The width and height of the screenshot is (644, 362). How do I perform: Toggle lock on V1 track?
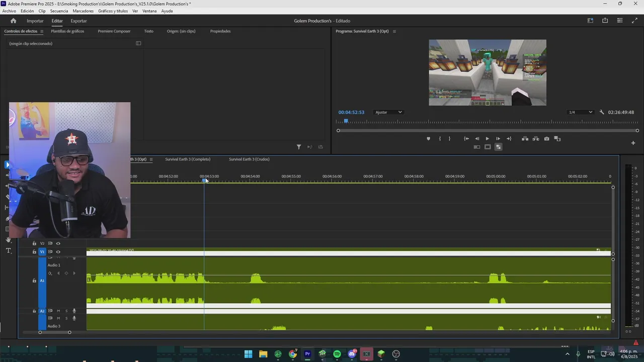coord(34,251)
